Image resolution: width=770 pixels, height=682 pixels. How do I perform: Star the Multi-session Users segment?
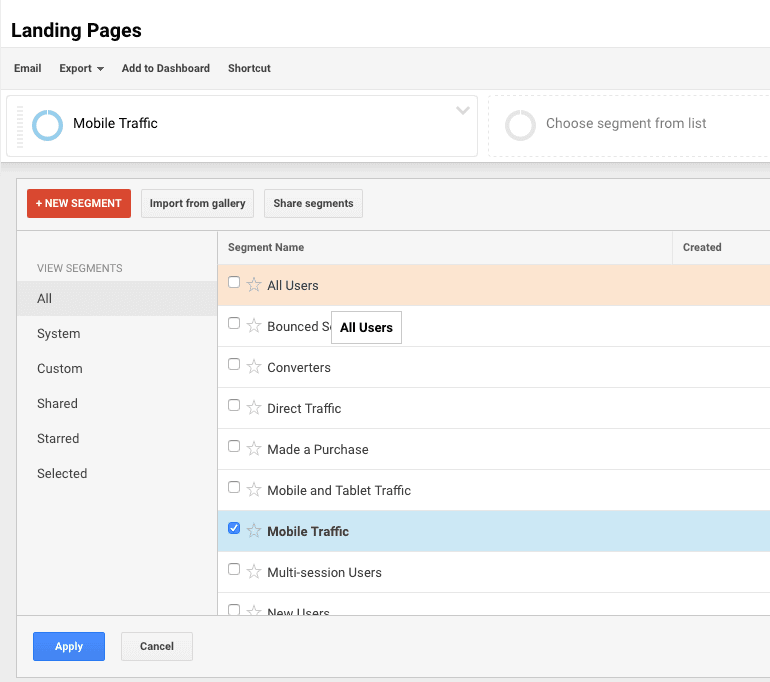click(253, 572)
